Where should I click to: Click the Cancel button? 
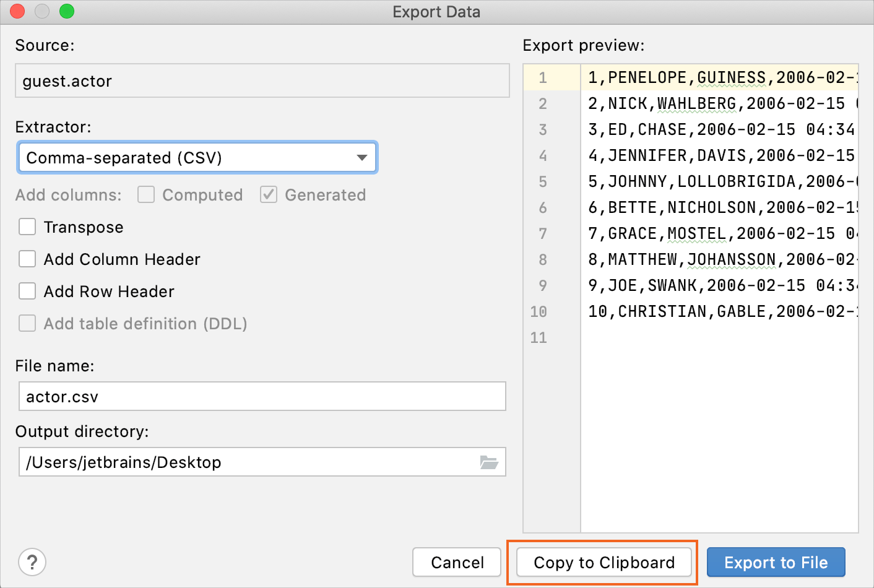click(x=457, y=562)
